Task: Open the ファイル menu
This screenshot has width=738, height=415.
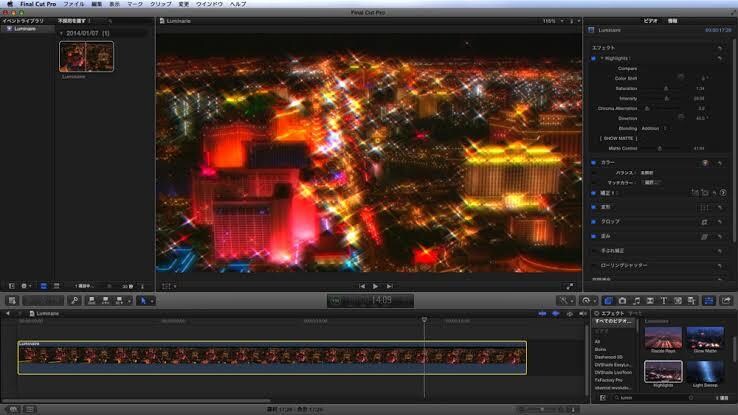Action: [x=74, y=4]
